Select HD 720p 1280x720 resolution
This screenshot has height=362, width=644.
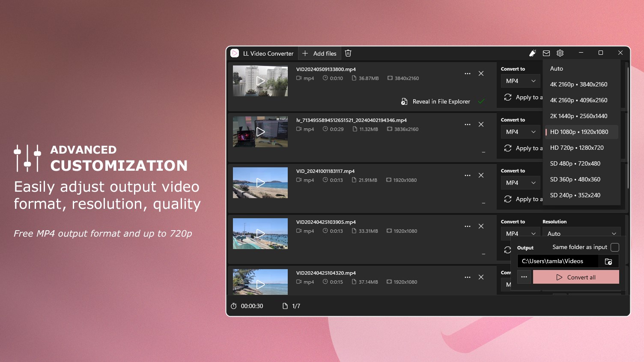[581, 148]
